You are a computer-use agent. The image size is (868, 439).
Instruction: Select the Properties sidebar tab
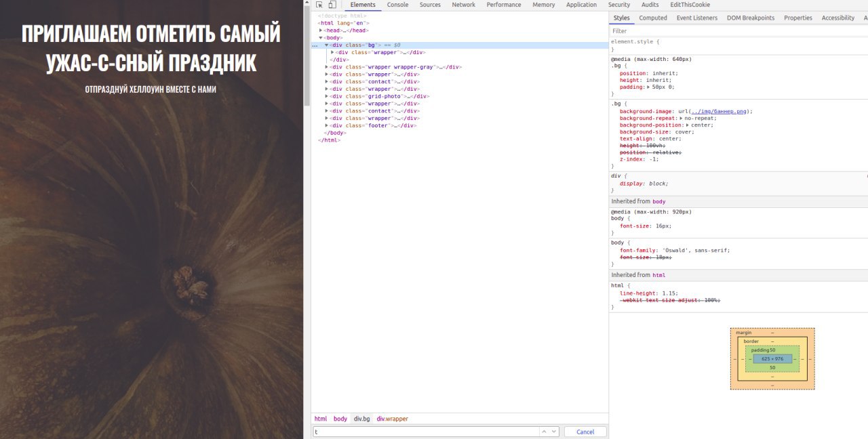pos(797,18)
